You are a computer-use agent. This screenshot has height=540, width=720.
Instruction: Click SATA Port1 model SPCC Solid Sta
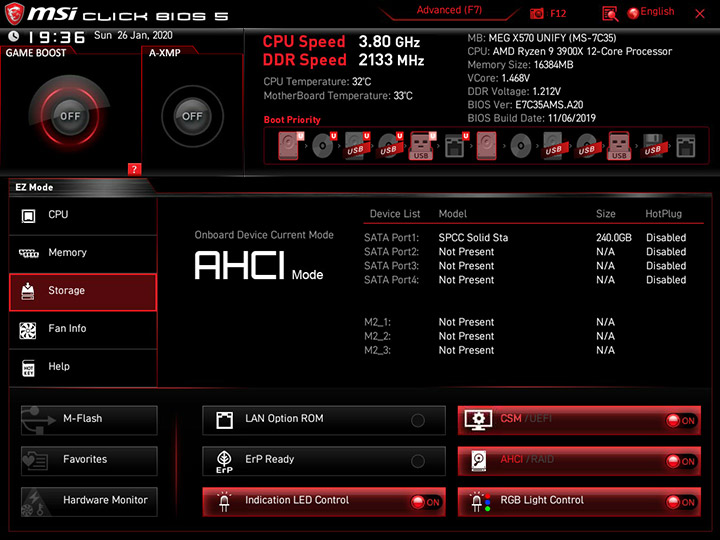473,237
